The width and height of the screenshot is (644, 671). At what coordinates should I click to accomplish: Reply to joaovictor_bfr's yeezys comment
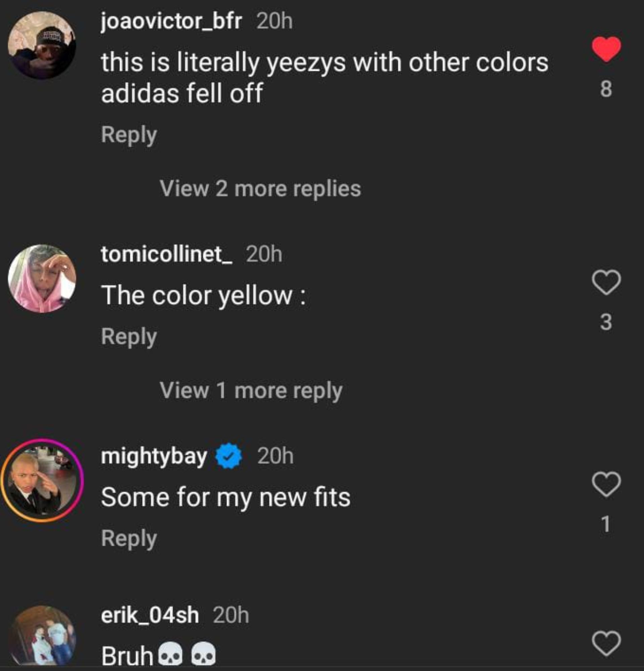point(129,135)
